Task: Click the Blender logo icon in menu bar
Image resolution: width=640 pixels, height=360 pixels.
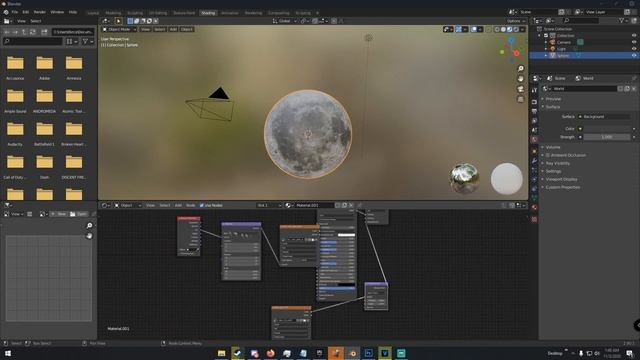Action: click(6, 12)
